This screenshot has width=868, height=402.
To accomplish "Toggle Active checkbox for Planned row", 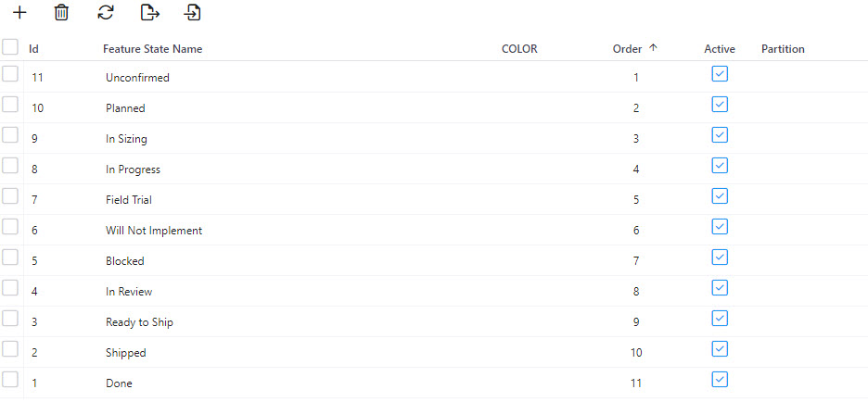I will click(x=720, y=105).
